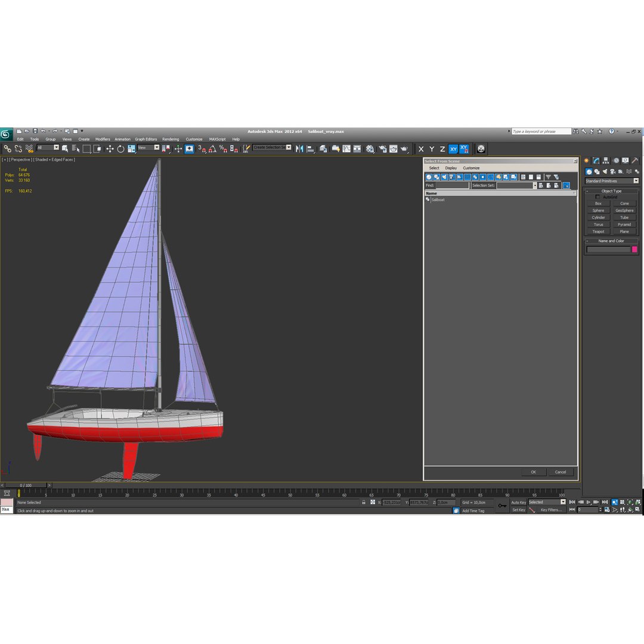The height and width of the screenshot is (644, 644).
Task: Collapse the Object Type rollout
Action: coord(611,191)
